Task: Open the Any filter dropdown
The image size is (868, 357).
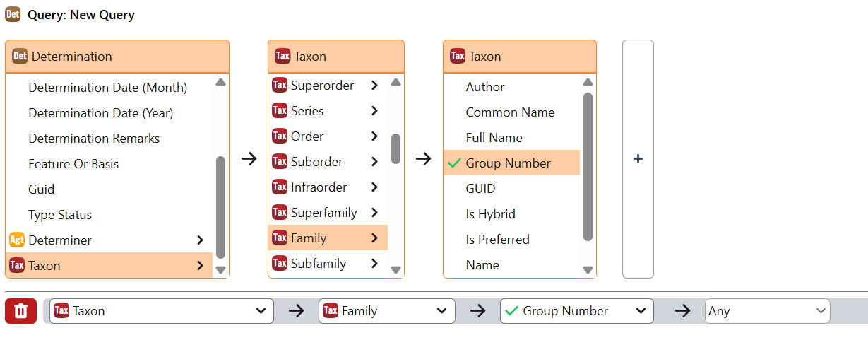Action: [767, 311]
